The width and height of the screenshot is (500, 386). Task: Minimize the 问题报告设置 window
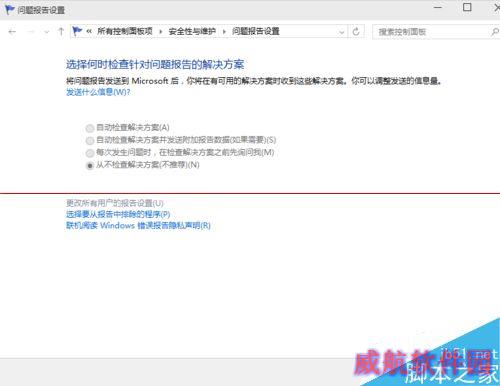(438, 7)
